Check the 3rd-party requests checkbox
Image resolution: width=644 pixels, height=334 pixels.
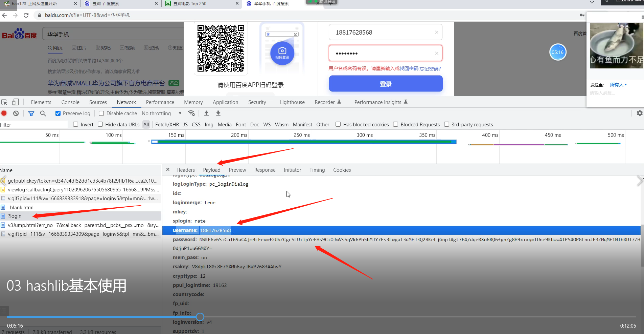pyautogui.click(x=446, y=124)
